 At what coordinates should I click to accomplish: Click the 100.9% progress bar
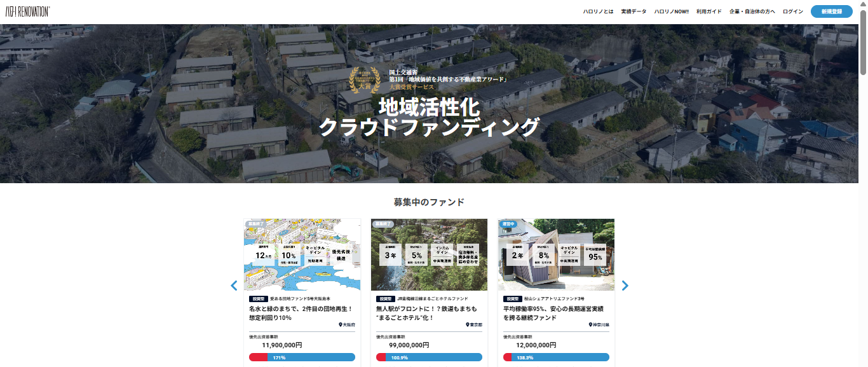point(429,357)
